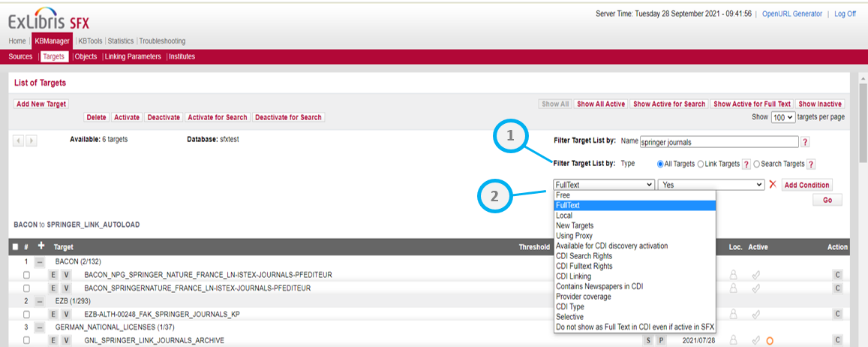Click orange circle icon in GNL_SPRINGER row
The image size is (868, 347).
pyautogui.click(x=770, y=341)
